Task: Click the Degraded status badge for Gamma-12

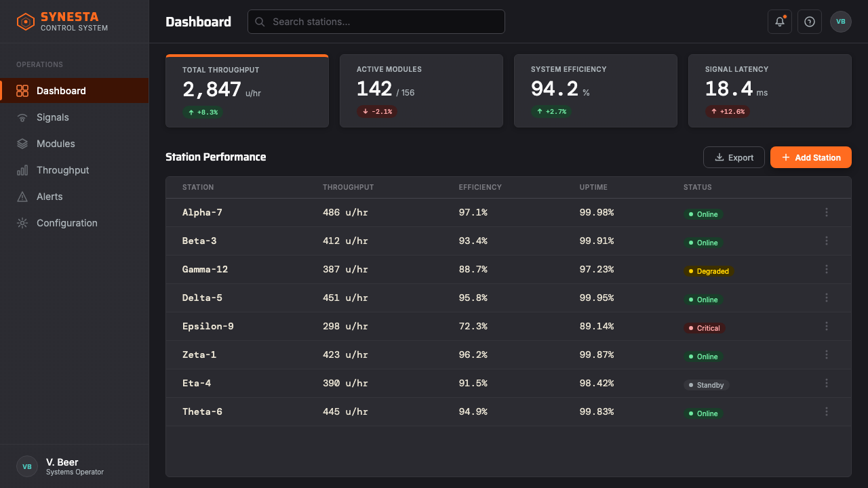Action: pyautogui.click(x=709, y=271)
